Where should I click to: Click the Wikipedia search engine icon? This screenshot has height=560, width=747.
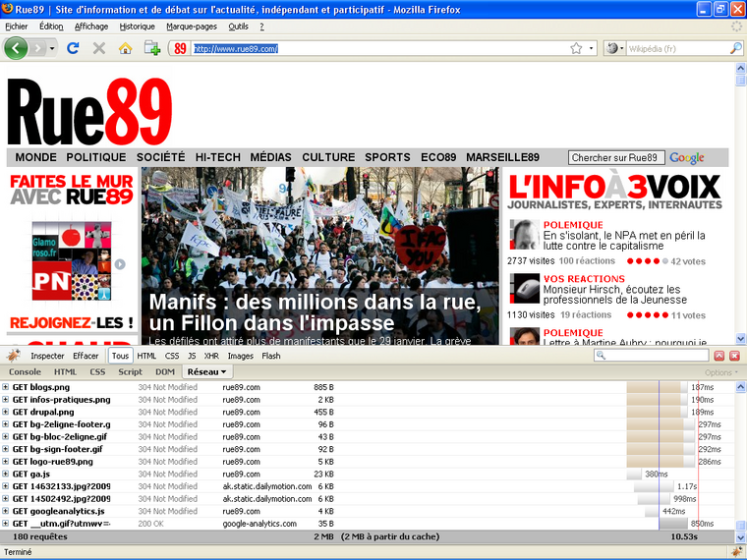612,48
